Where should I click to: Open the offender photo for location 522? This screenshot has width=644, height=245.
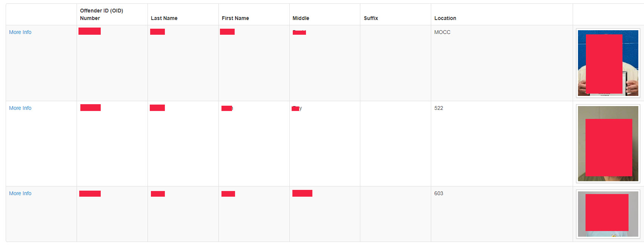[x=608, y=144]
